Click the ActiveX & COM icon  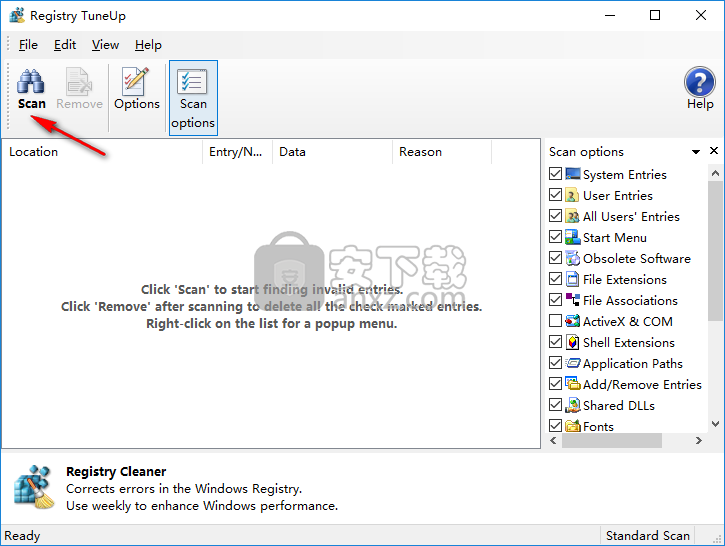[572, 321]
